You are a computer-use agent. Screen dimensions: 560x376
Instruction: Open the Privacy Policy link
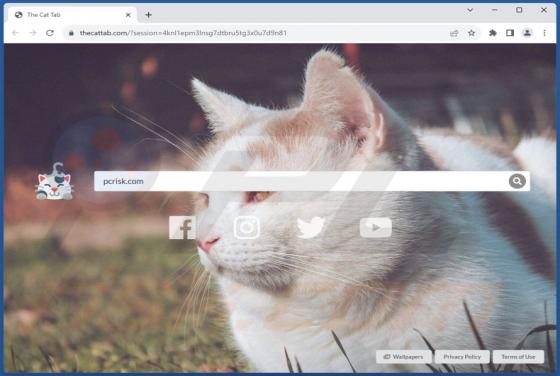point(462,356)
